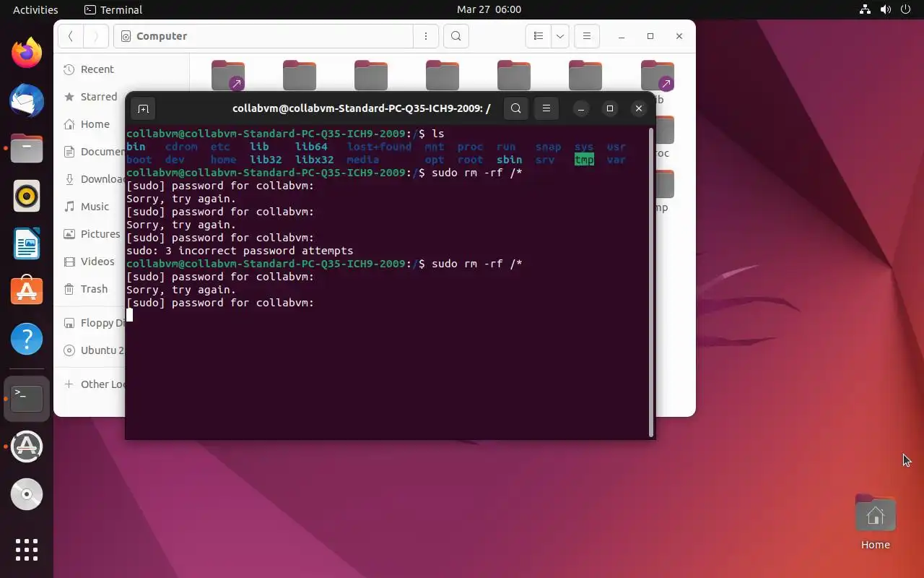Click 'lib64' in the terminal listing
The width and height of the screenshot is (924, 578).
pos(311,147)
